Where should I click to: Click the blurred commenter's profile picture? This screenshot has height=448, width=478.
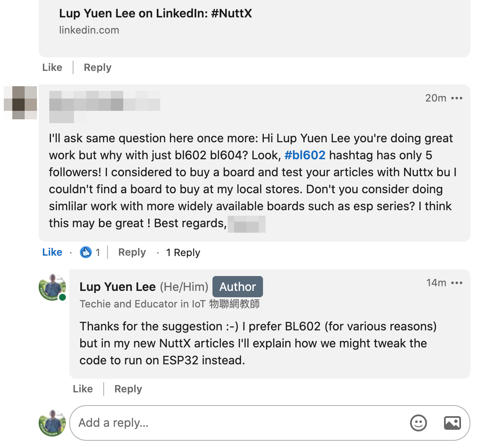tap(20, 102)
